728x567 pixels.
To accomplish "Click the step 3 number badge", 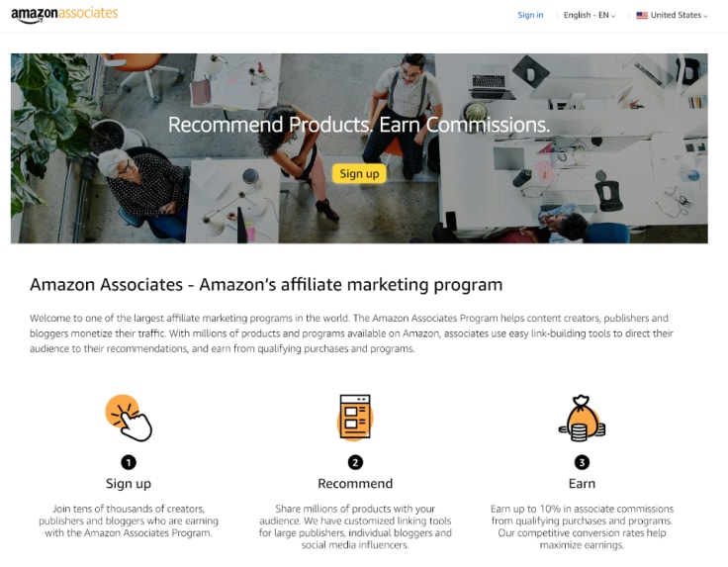I will 582,462.
